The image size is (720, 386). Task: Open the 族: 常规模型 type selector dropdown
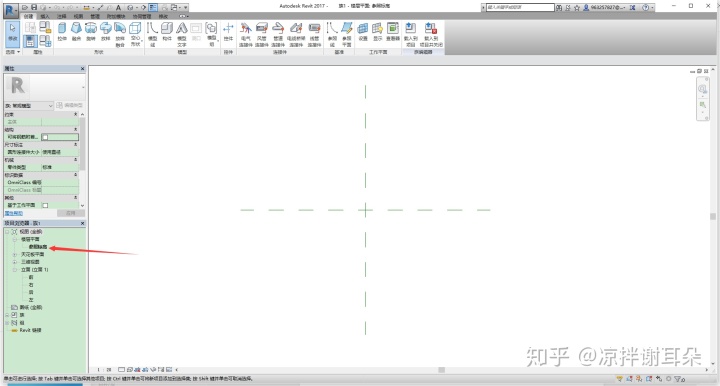[x=29, y=106]
